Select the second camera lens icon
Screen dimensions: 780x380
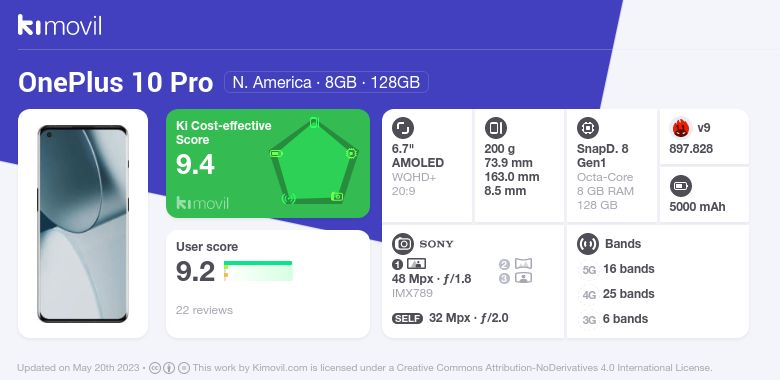point(516,264)
